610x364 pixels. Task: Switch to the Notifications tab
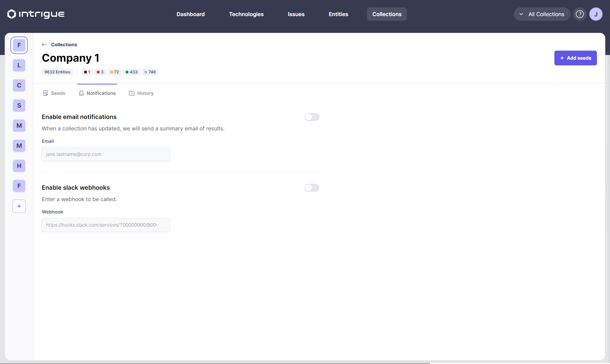point(97,93)
